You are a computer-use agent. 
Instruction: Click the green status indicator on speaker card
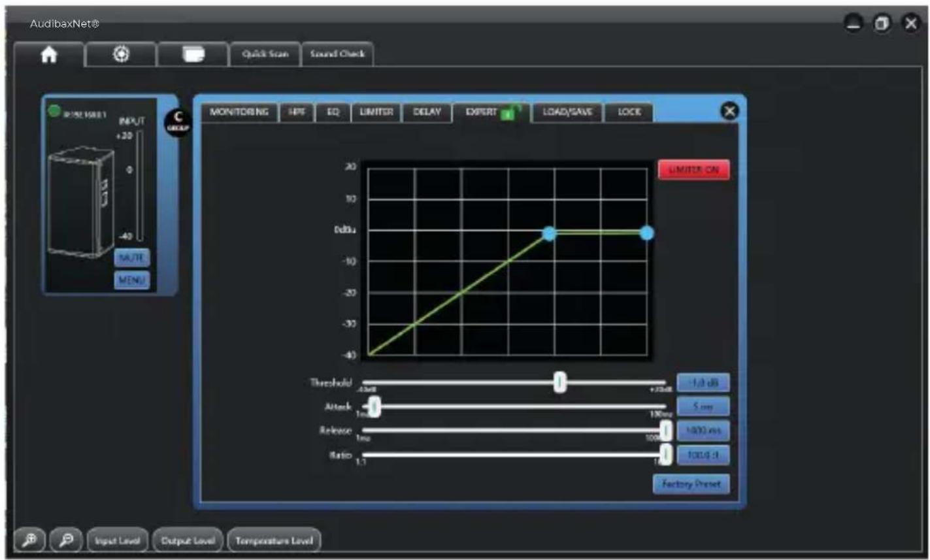[x=54, y=111]
